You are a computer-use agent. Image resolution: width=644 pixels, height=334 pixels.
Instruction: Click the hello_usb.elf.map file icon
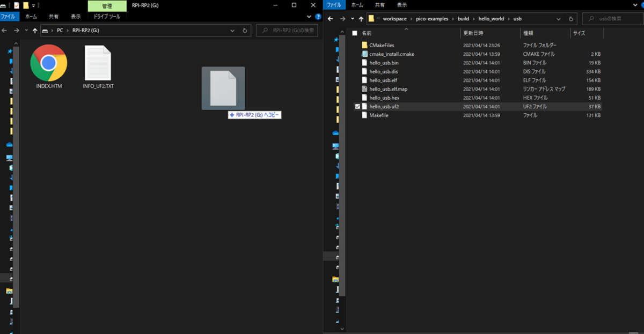pos(364,89)
